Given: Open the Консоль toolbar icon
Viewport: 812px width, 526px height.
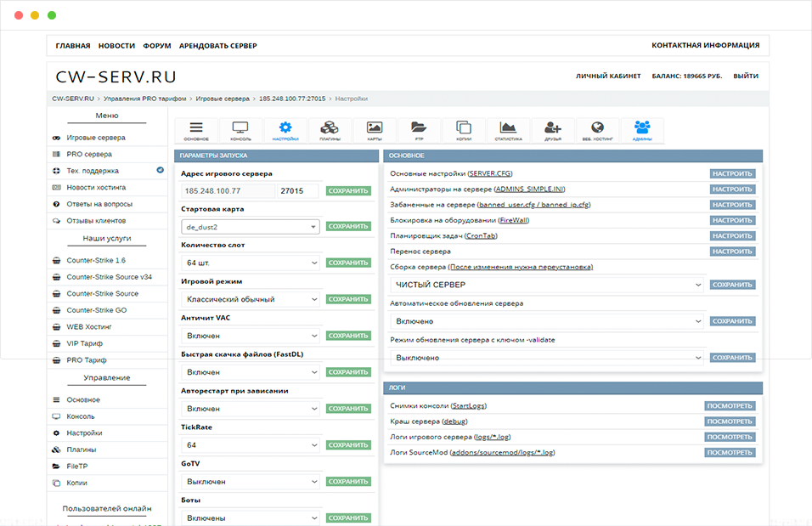Looking at the screenshot, I should pyautogui.click(x=240, y=130).
